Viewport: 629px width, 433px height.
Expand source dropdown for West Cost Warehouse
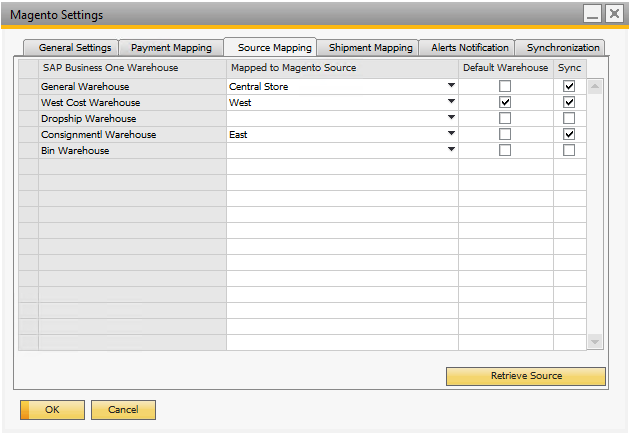(451, 102)
